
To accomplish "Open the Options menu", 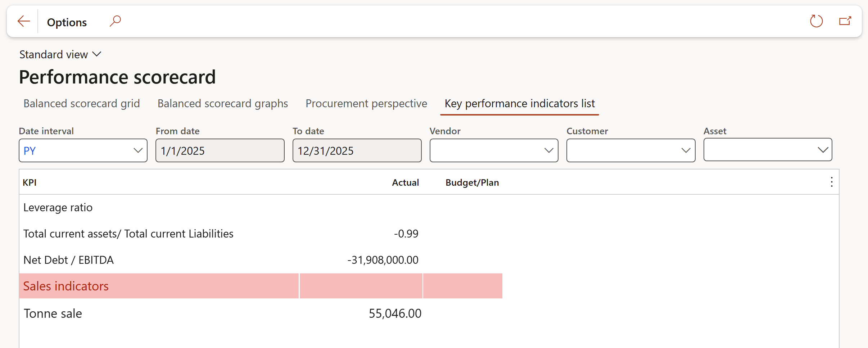I will (x=67, y=22).
